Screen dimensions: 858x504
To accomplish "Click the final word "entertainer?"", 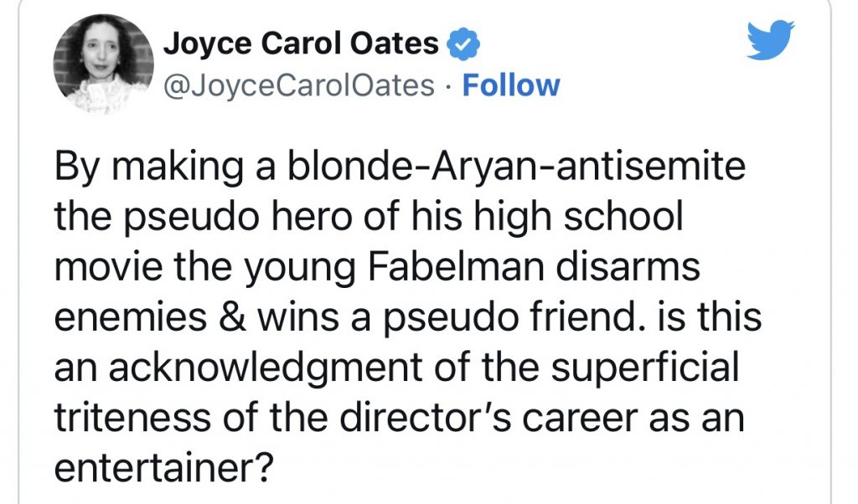I will [164, 467].
